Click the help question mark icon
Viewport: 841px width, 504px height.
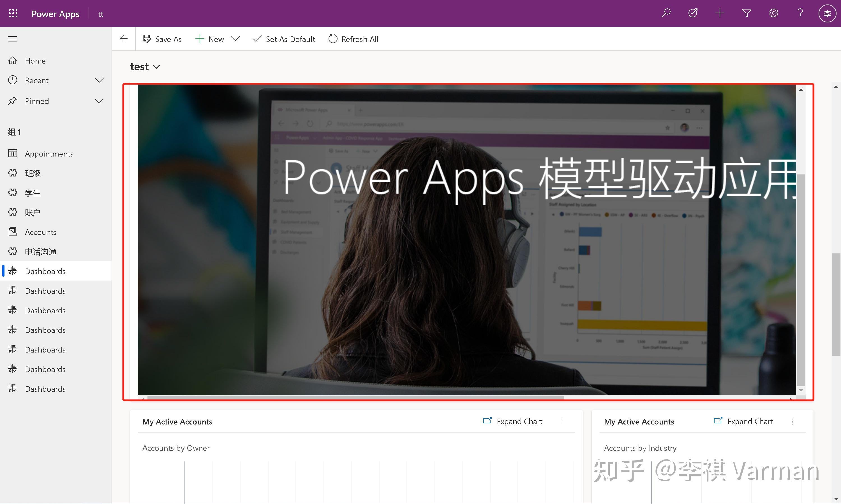point(800,13)
